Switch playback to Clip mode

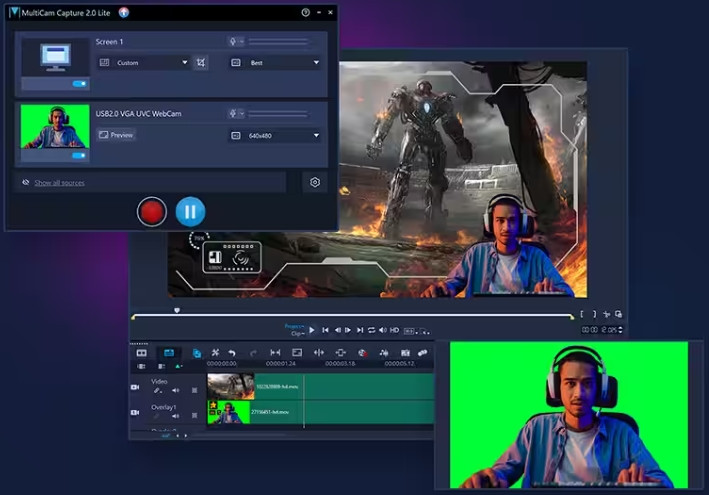tap(297, 333)
